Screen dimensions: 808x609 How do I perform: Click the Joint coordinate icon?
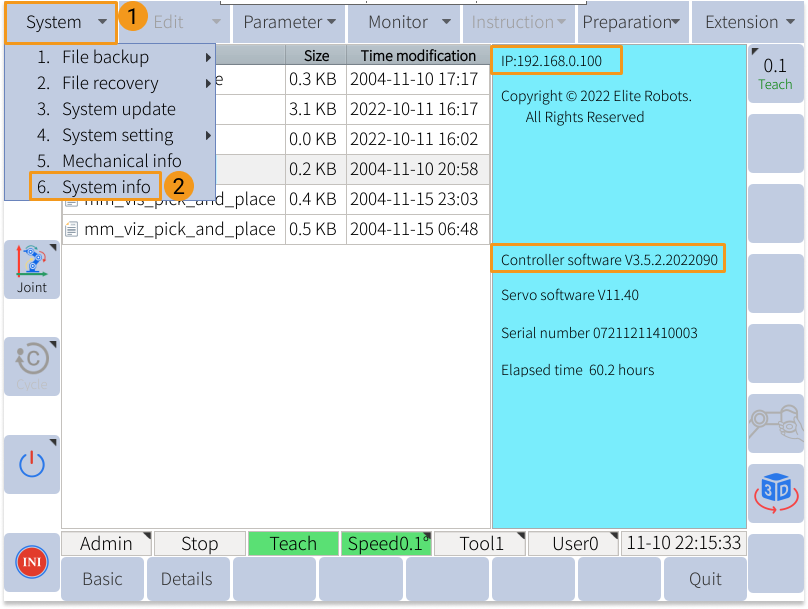(32, 269)
